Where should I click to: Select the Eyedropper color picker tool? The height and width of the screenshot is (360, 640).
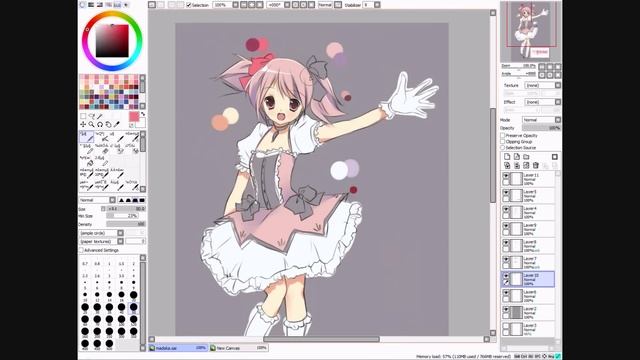click(117, 124)
